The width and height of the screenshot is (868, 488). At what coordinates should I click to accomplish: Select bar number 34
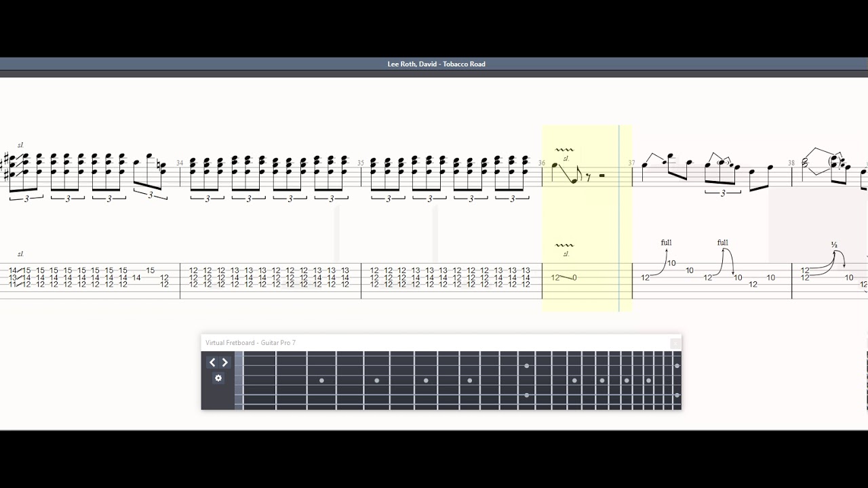coord(180,163)
